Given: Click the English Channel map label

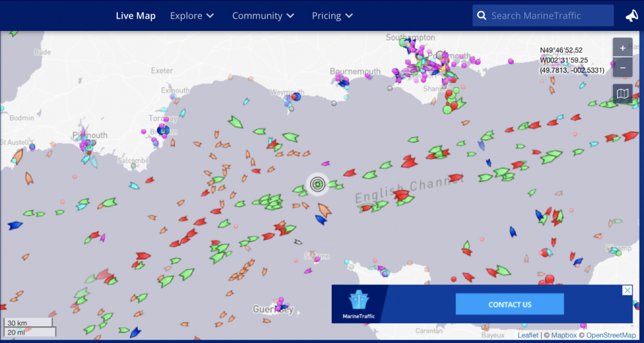Looking at the screenshot, I should click(x=408, y=190).
